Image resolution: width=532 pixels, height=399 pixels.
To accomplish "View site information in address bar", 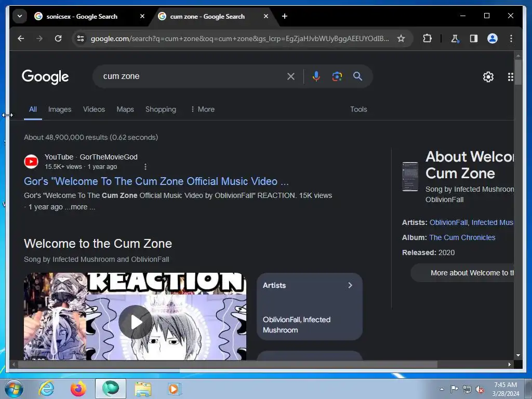I will [x=81, y=38].
